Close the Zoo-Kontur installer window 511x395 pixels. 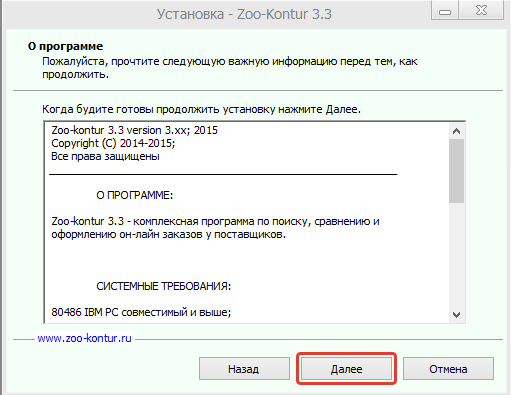[x=481, y=11]
